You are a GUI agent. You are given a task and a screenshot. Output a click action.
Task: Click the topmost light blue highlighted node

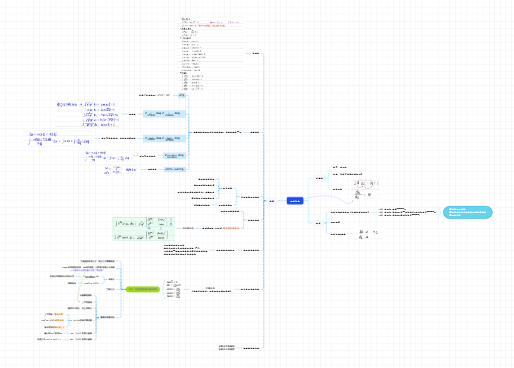tap(182, 95)
